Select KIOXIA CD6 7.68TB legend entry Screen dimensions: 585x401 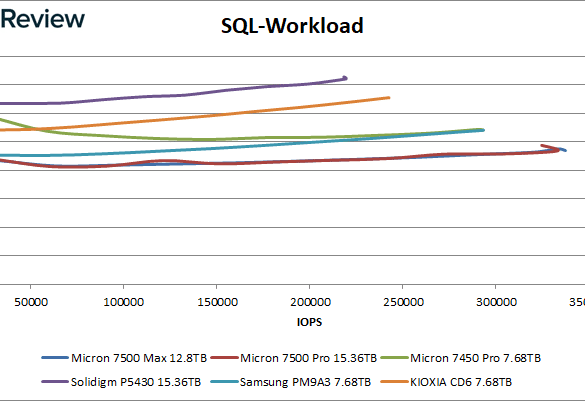pyautogui.click(x=447, y=382)
